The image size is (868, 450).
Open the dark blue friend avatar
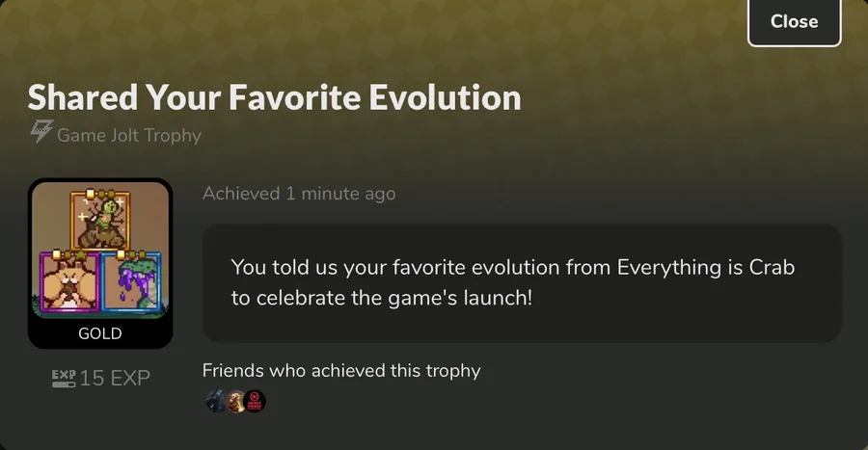coord(215,401)
